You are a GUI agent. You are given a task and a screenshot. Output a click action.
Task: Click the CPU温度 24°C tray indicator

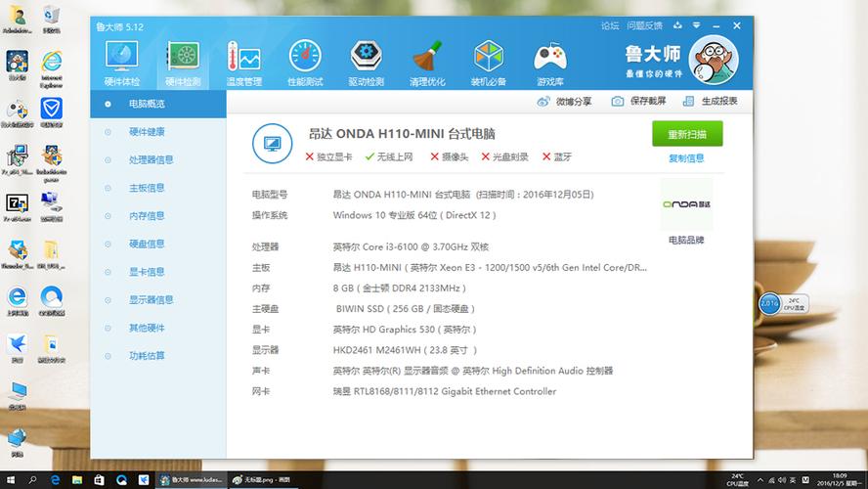[x=737, y=480]
